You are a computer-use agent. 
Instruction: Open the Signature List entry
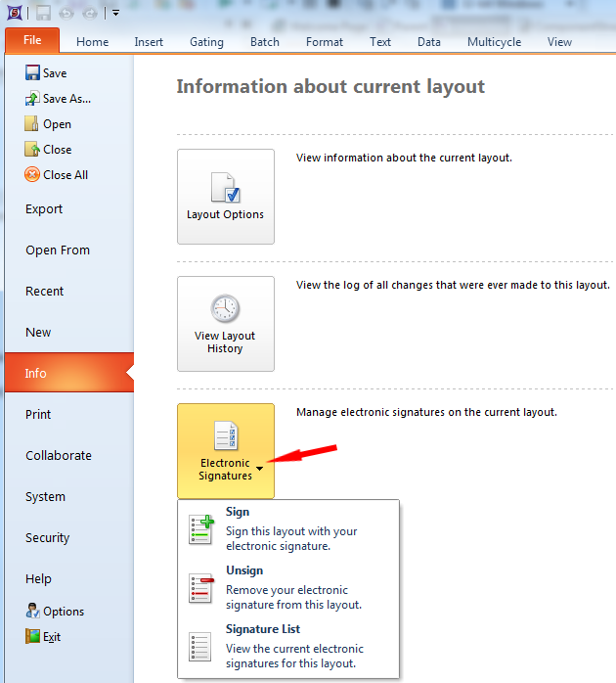pyautogui.click(x=263, y=629)
